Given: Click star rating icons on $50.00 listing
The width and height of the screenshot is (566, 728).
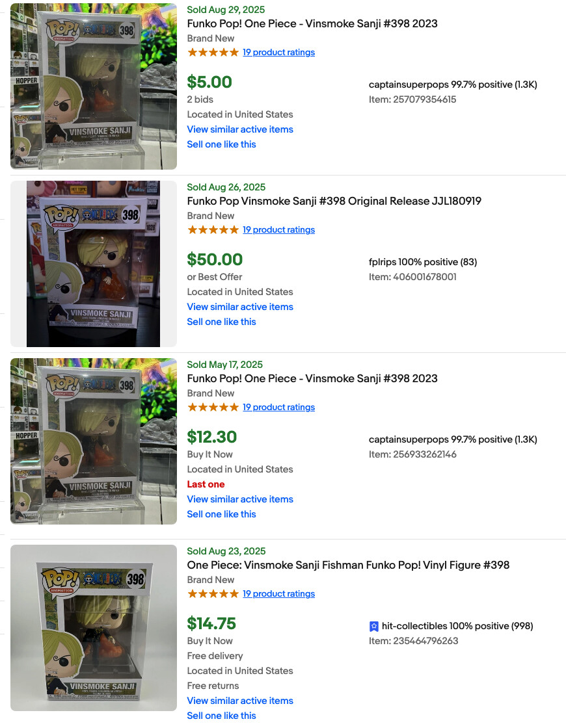Looking at the screenshot, I should [213, 230].
